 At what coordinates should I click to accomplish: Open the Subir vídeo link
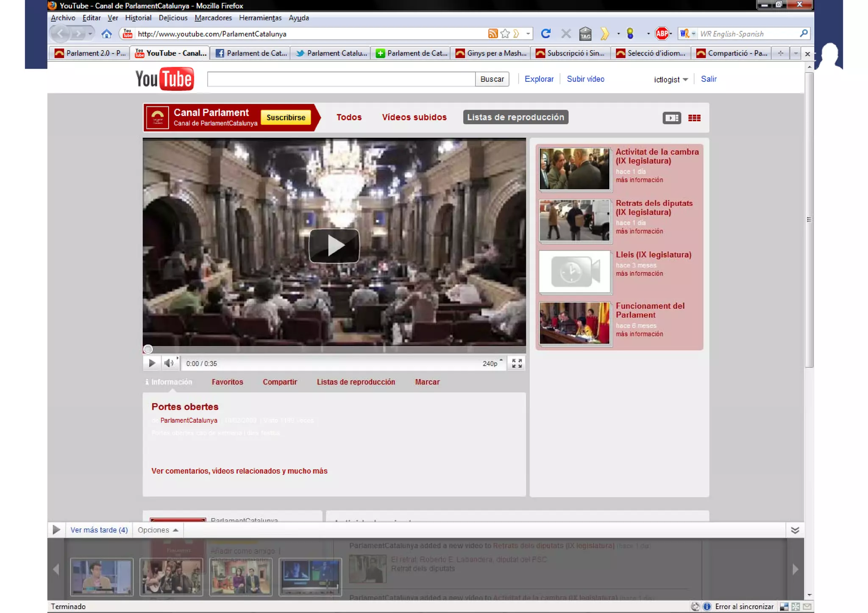coord(585,79)
